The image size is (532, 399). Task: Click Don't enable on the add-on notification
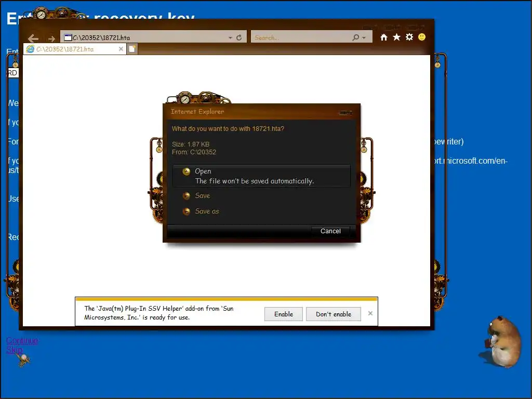pyautogui.click(x=334, y=314)
